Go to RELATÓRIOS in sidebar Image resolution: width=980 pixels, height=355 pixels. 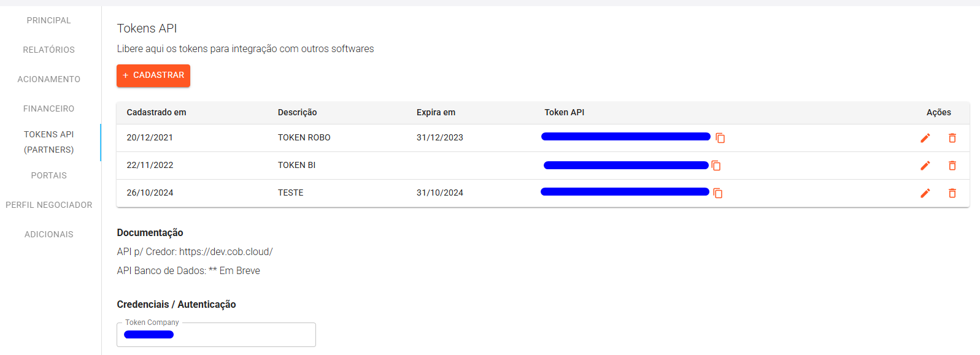click(x=49, y=50)
